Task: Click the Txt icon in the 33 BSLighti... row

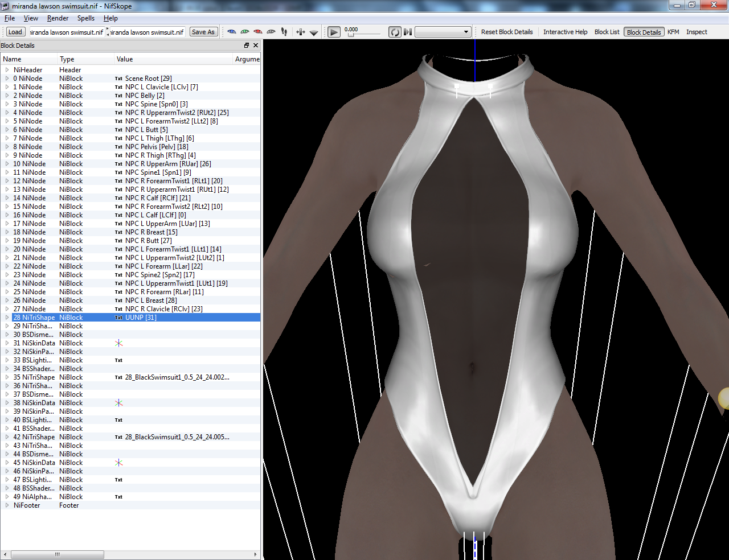Action: [x=118, y=360]
